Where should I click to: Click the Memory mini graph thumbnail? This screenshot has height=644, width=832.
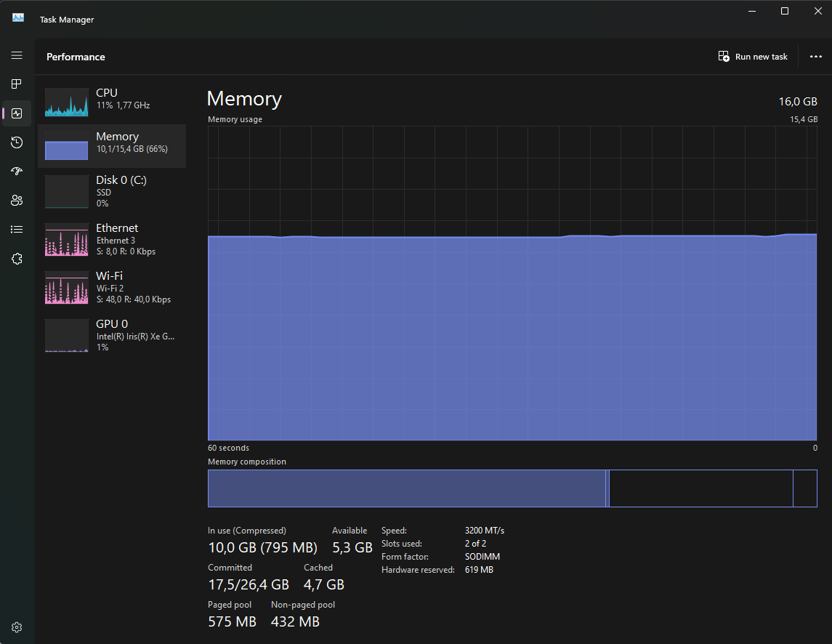pos(66,146)
